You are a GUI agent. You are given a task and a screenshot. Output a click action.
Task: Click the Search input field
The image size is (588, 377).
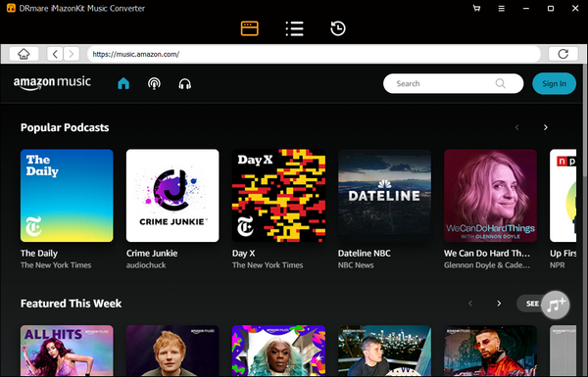453,83
